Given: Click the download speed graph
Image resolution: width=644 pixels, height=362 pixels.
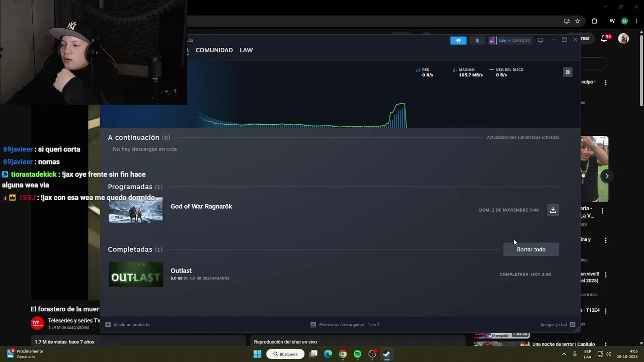Looking at the screenshot, I should pyautogui.click(x=302, y=115).
